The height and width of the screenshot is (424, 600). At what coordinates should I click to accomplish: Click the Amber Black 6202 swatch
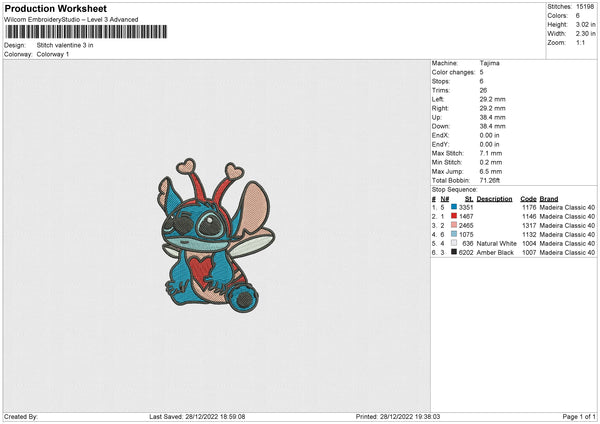tap(454, 252)
